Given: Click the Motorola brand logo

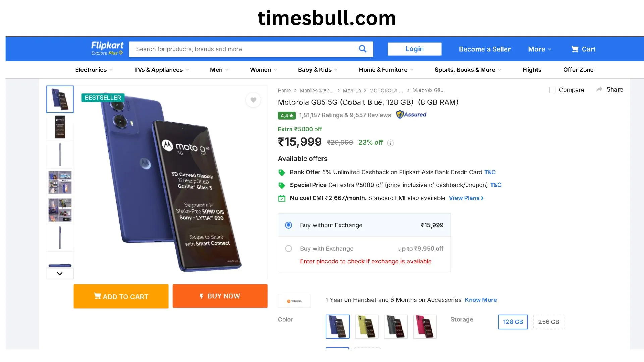Looking at the screenshot, I should [x=294, y=301].
